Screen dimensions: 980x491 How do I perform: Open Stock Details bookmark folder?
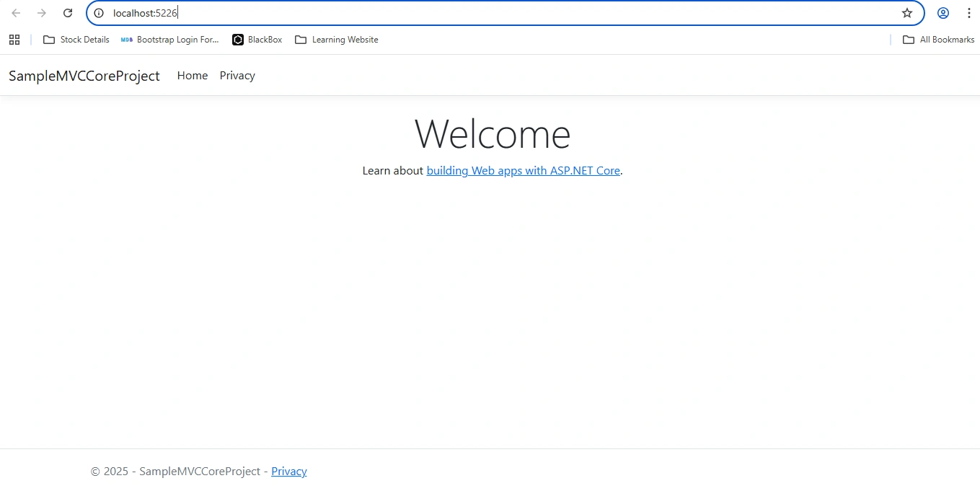coord(76,40)
